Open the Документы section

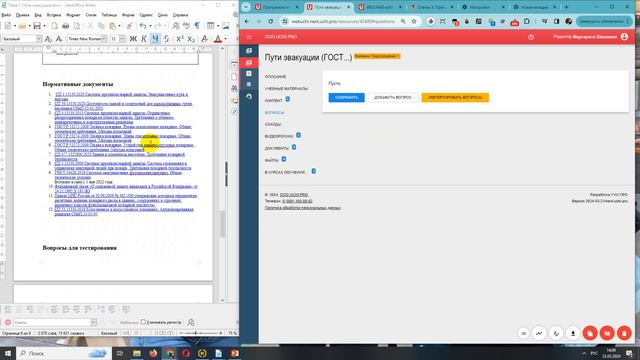point(276,148)
